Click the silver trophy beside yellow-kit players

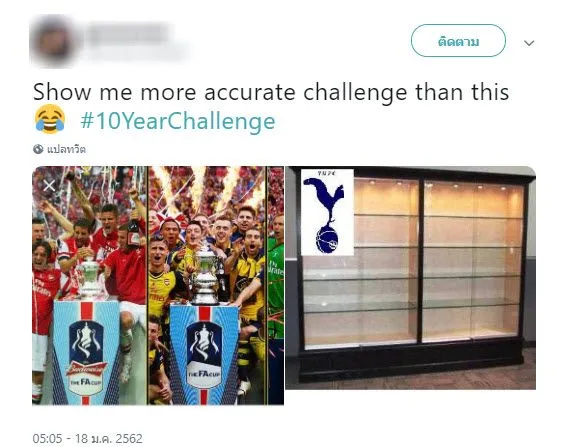(x=205, y=276)
